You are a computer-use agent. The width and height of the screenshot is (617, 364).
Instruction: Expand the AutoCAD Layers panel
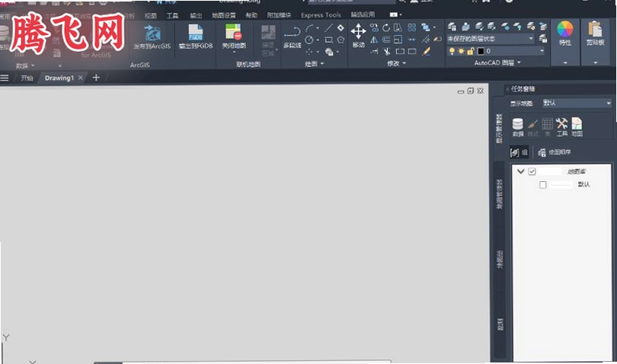pyautogui.click(x=497, y=63)
